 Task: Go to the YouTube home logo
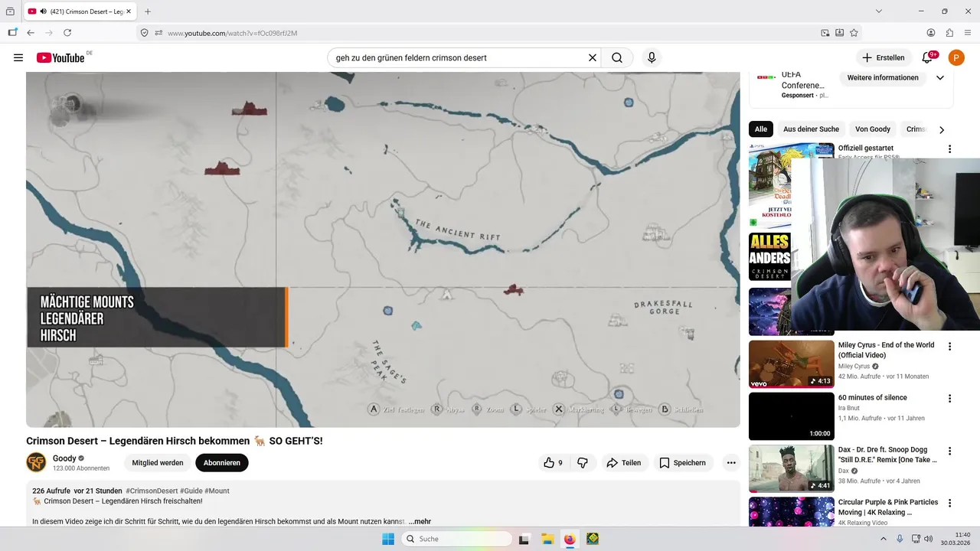click(x=60, y=57)
